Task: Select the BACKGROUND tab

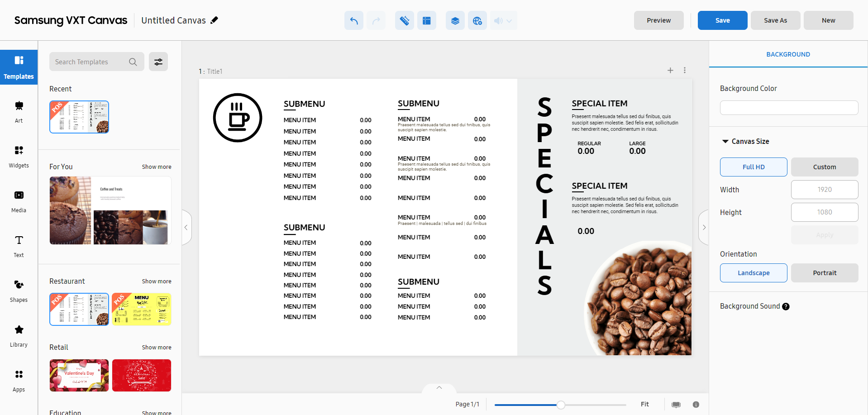Action: [x=788, y=54]
